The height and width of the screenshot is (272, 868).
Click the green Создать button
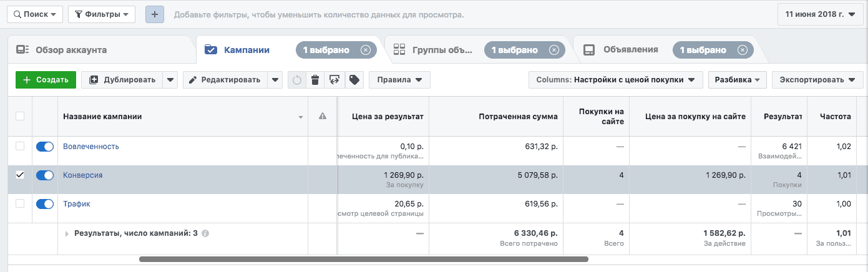click(46, 80)
